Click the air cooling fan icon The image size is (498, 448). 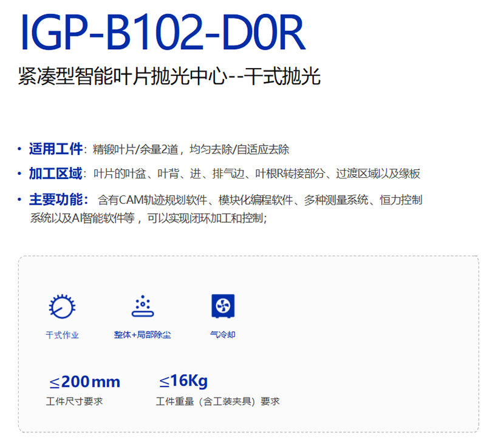coord(223,306)
